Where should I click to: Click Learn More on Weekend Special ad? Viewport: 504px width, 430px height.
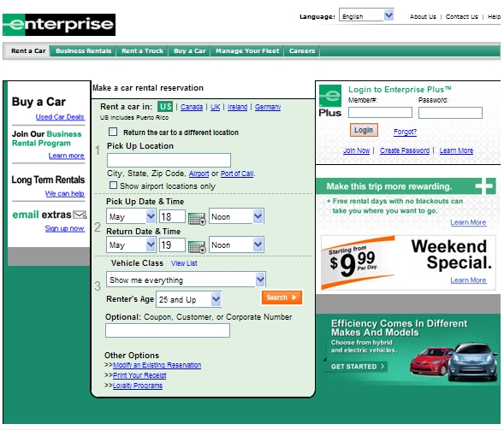(x=468, y=280)
